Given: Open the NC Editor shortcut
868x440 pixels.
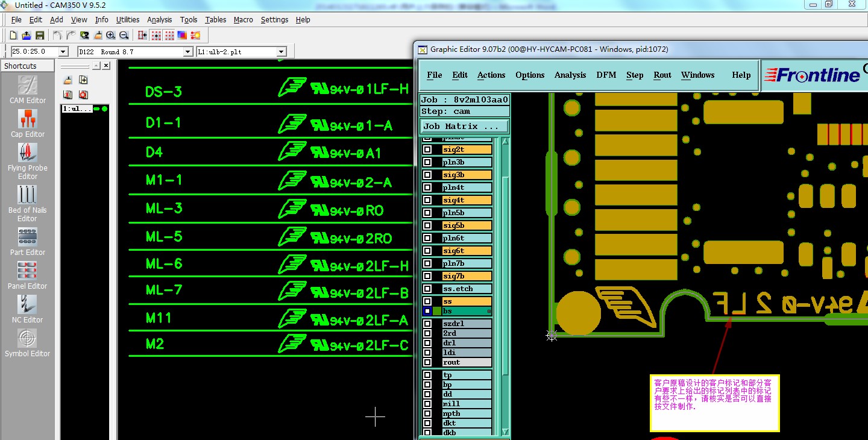Looking at the screenshot, I should 27,309.
